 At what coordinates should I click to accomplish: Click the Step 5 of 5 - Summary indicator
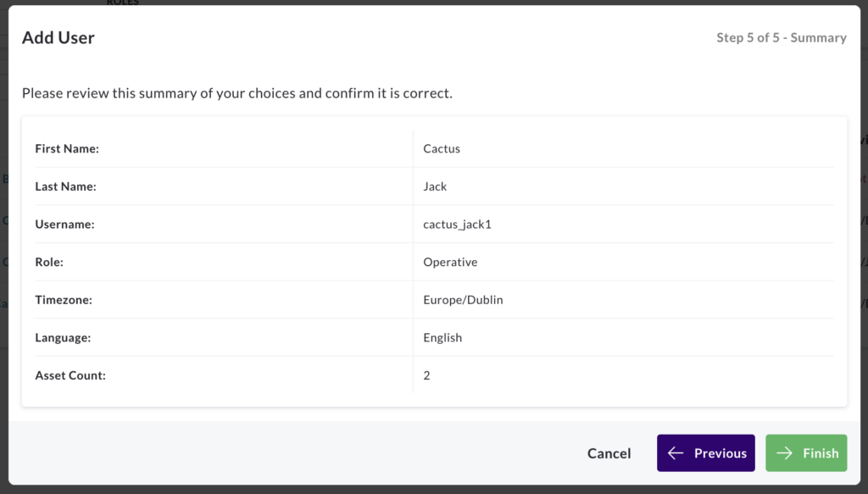[x=781, y=37]
